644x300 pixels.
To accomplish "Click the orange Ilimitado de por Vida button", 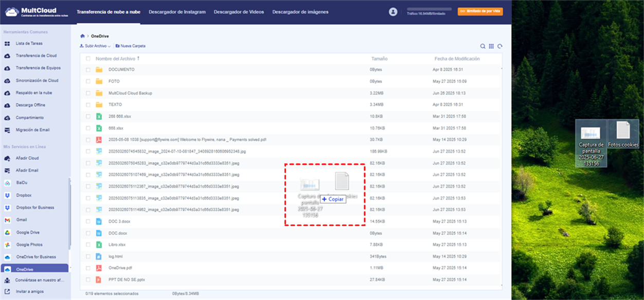I will (x=480, y=11).
